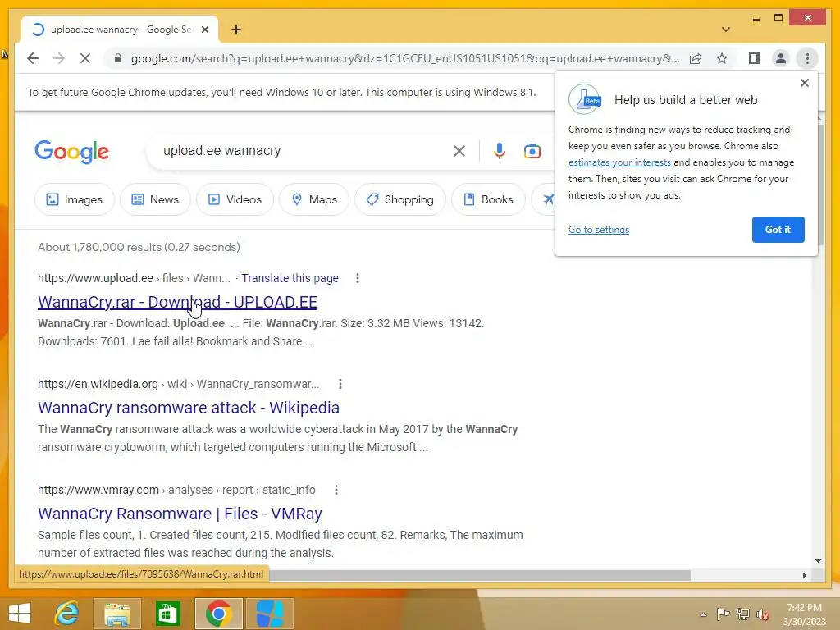Switch to Maps results
This screenshot has width=840, height=630.
pyautogui.click(x=314, y=199)
